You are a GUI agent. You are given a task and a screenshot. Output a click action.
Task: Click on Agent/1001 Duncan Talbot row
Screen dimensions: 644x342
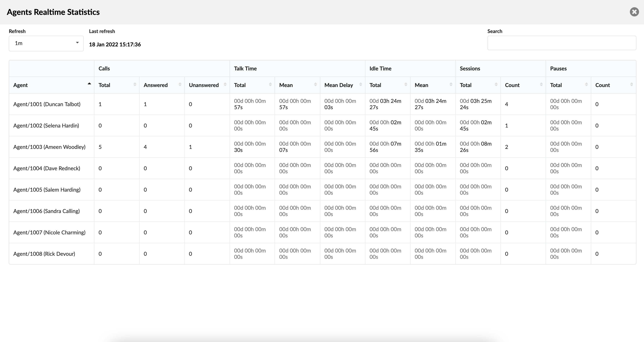click(x=322, y=104)
